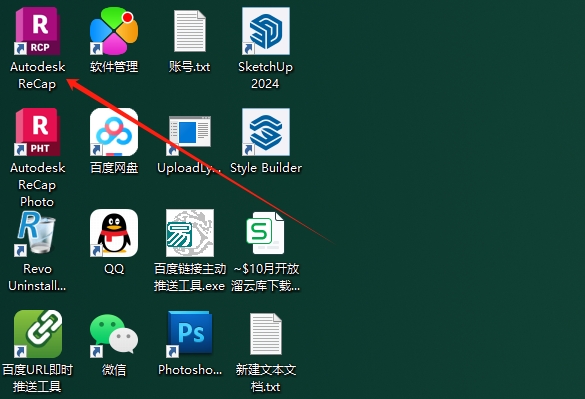Select the Autodesk ReCap Photo icon
Screen dimensions: 585x399
coord(37,132)
